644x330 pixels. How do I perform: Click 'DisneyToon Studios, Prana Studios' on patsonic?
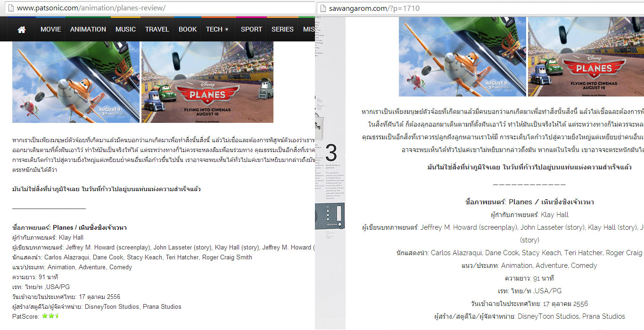133,307
